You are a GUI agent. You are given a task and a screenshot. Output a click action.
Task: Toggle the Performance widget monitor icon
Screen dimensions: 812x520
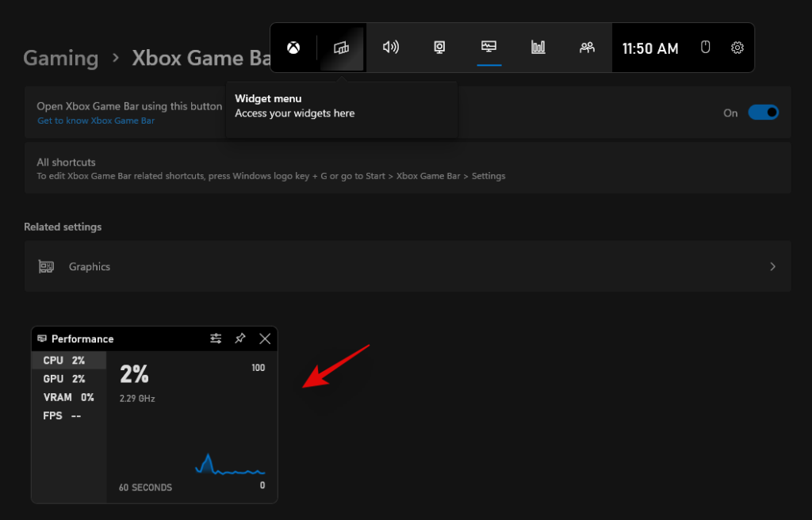click(x=488, y=47)
